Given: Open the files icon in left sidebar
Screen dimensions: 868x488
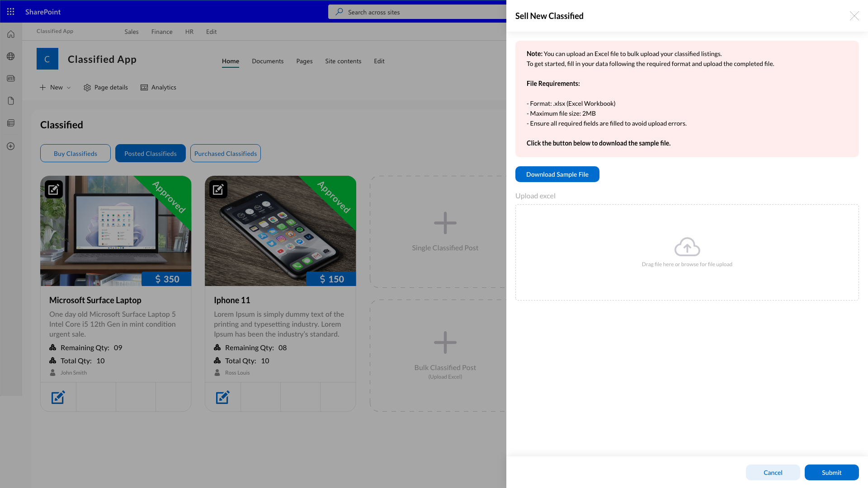Looking at the screenshot, I should coord(11,101).
